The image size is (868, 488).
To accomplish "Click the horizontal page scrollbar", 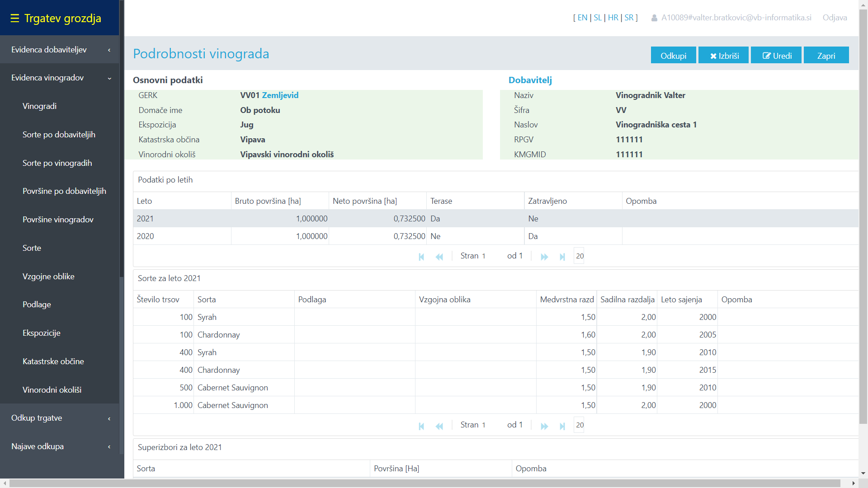I will click(425, 483).
